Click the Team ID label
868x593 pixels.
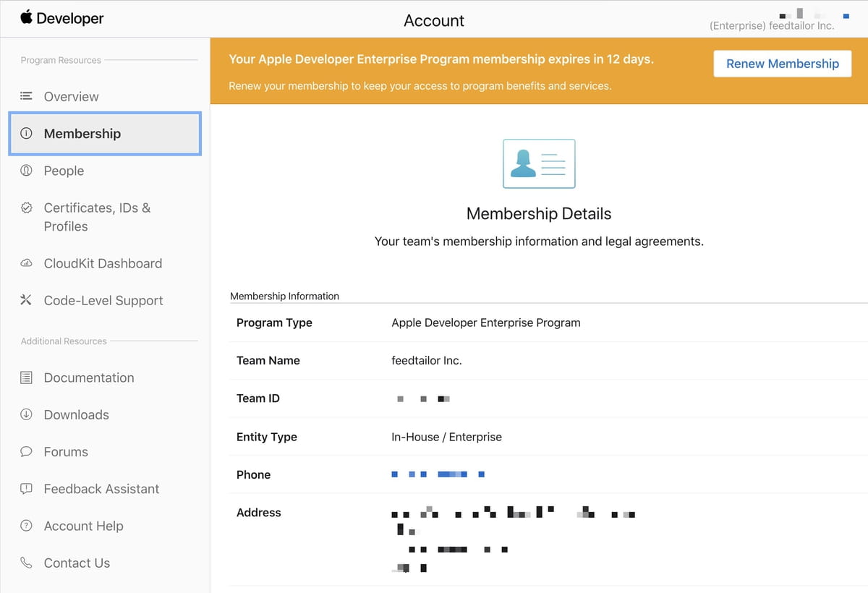[x=258, y=398]
